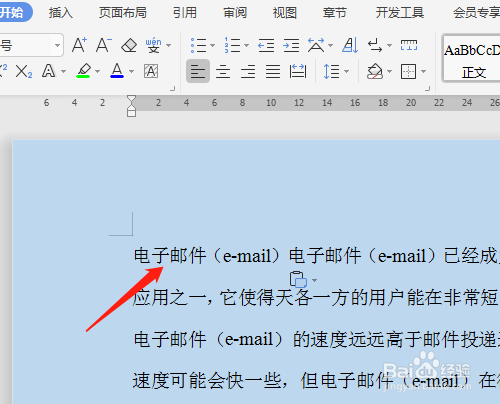
Task: Apply text effects outlined A icon
Action: point(49,71)
